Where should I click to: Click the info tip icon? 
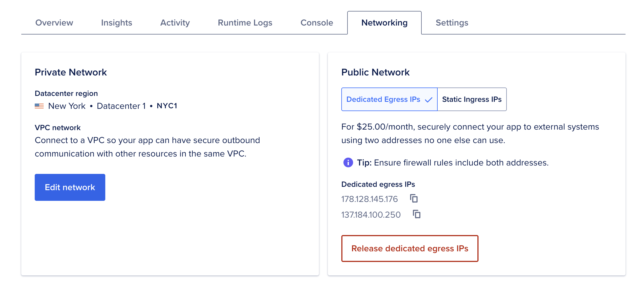pos(348,162)
